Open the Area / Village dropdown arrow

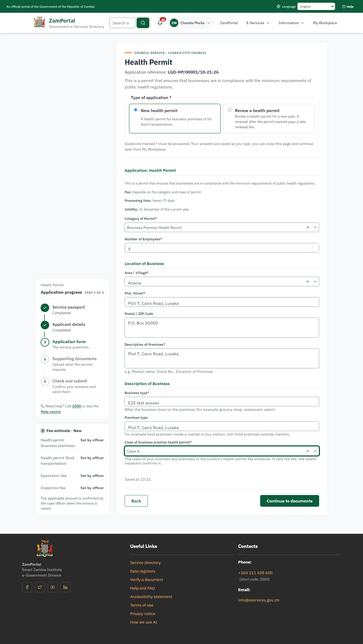click(x=315, y=282)
